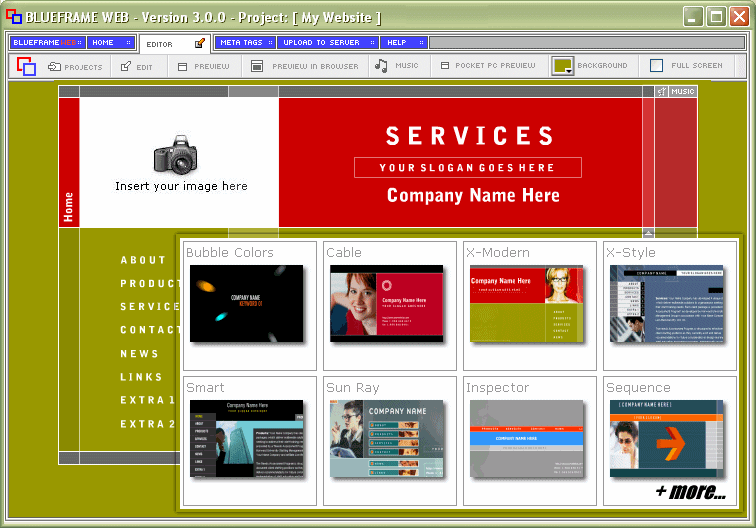Image resolution: width=756 pixels, height=528 pixels.
Task: Click the camera image placeholder icon
Action: click(x=179, y=157)
